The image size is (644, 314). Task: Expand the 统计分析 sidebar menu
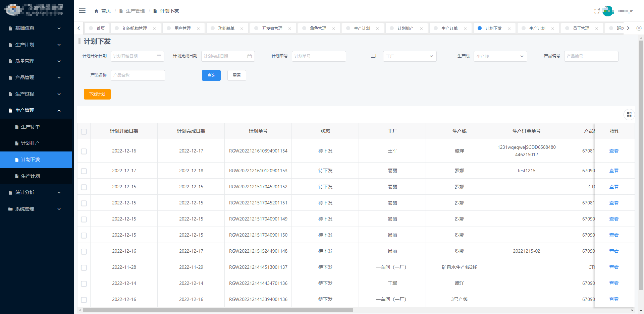click(x=36, y=193)
